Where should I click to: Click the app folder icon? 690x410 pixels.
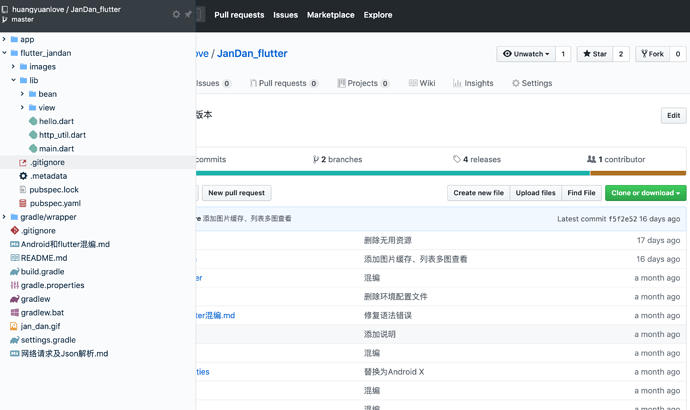(14, 39)
